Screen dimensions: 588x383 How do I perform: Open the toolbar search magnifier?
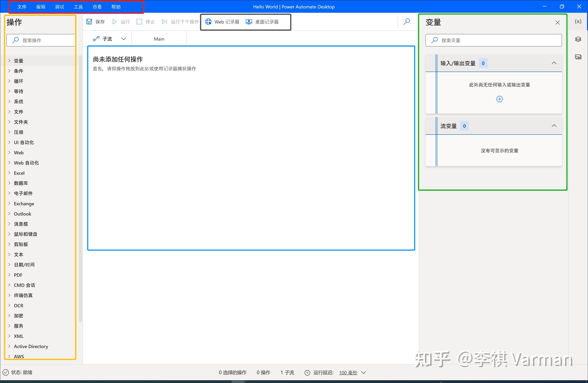[x=407, y=22]
